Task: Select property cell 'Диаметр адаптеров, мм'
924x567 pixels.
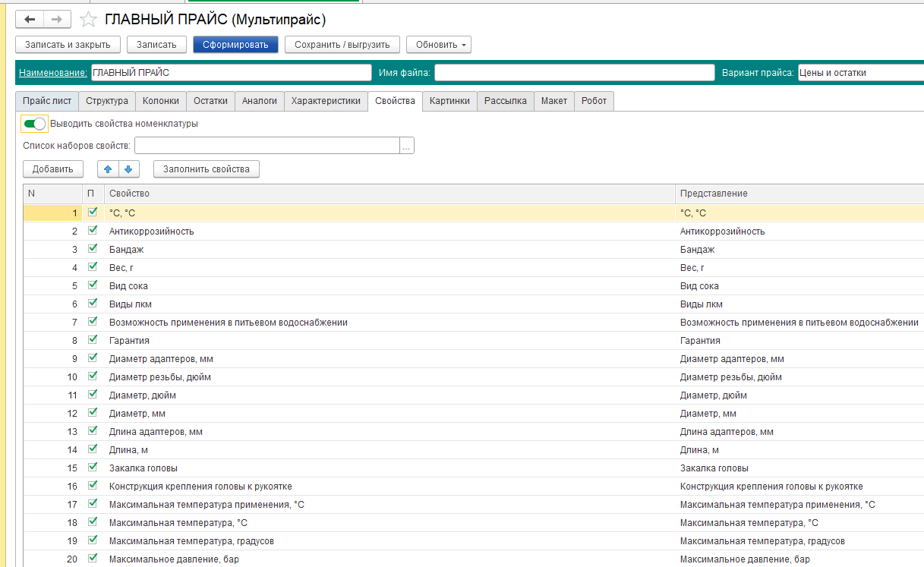Action: 389,358
